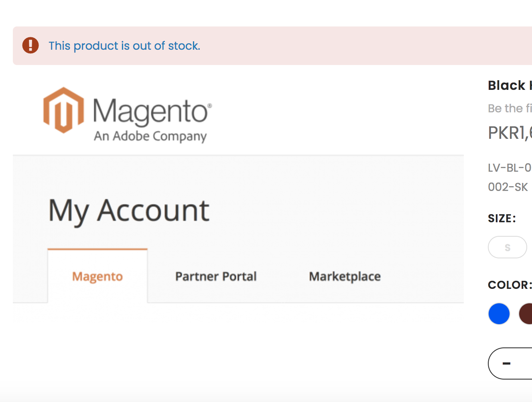532x402 pixels.
Task: Open the Marketplace tab
Action: coord(345,276)
